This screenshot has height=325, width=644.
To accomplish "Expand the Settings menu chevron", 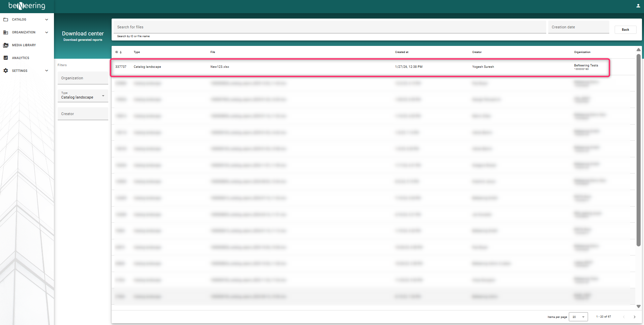I will 47,71.
